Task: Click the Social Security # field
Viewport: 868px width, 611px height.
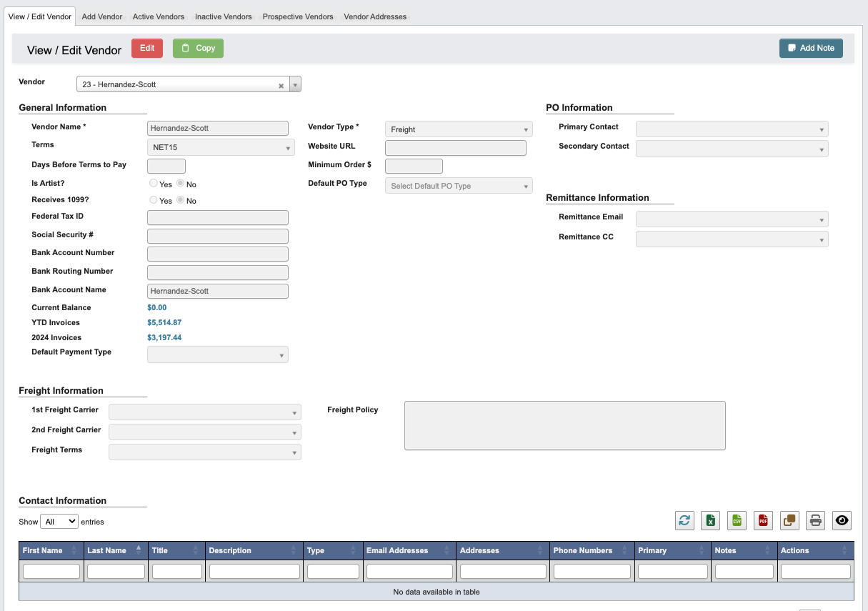Action: pos(218,237)
